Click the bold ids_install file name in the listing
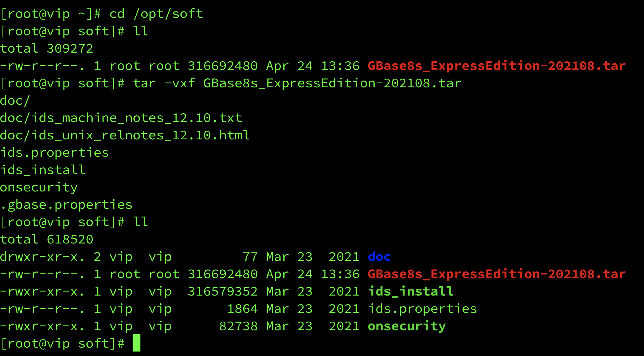 coord(411,291)
